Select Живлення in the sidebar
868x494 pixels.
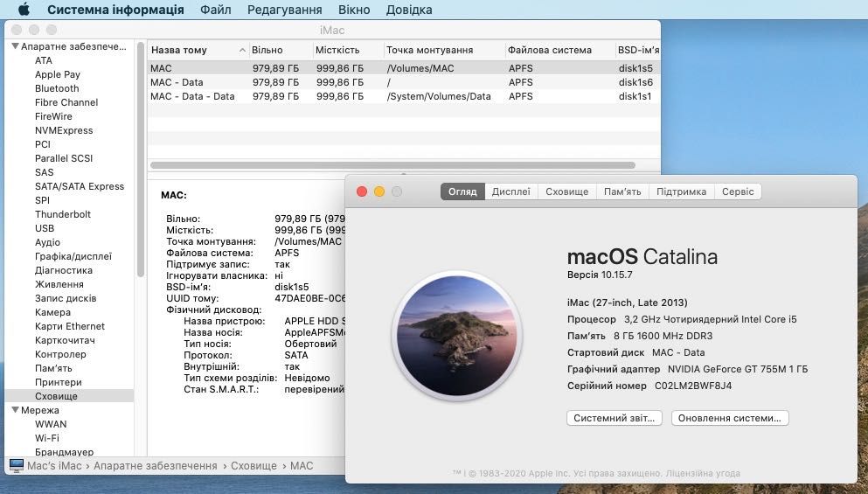coord(59,284)
